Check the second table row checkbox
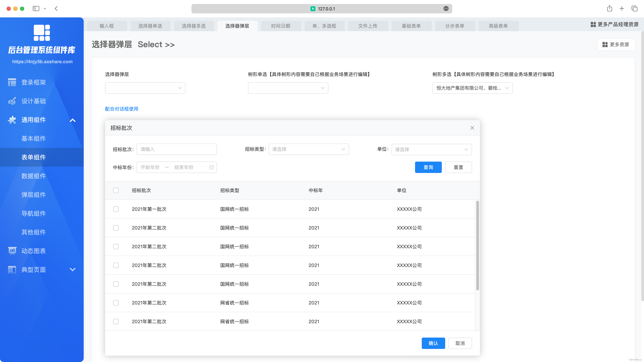The height and width of the screenshot is (362, 644). tap(116, 228)
